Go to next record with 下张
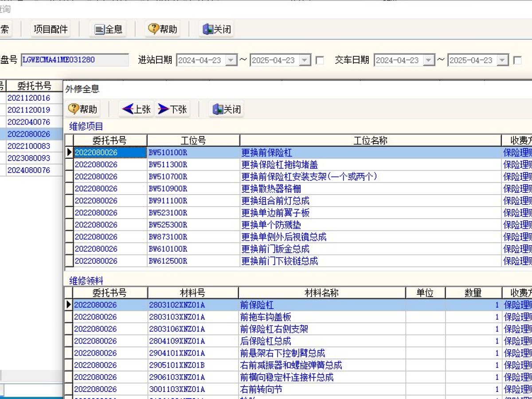This screenshot has width=532, height=399. point(172,109)
